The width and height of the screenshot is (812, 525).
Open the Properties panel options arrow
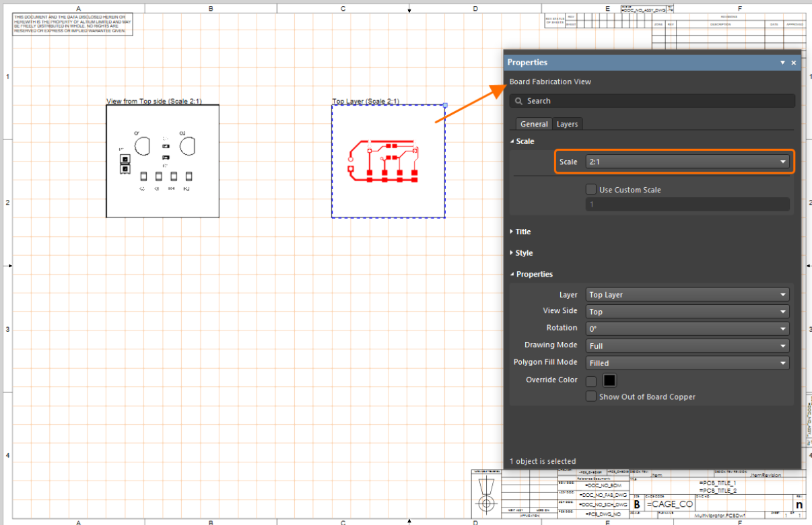click(782, 63)
